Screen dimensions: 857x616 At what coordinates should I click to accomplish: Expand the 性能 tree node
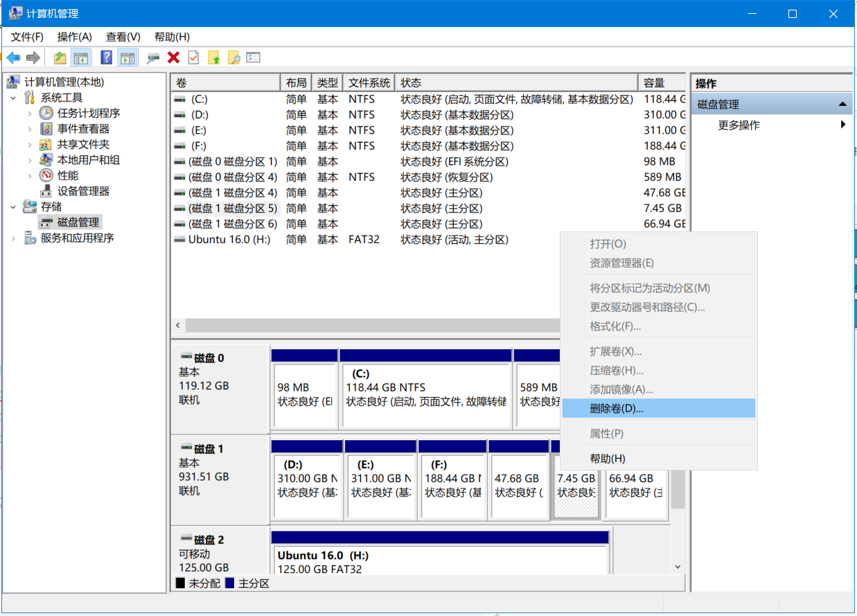pos(30,175)
